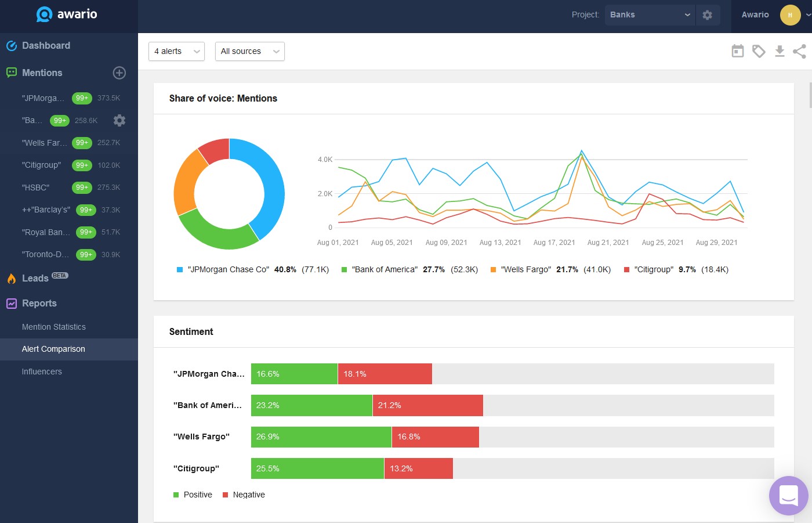Toggle Bank of America legend entry

pos(410,269)
